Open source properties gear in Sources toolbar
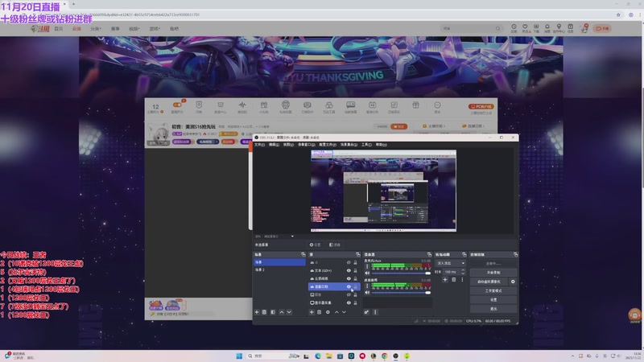644x362 pixels. point(328,312)
